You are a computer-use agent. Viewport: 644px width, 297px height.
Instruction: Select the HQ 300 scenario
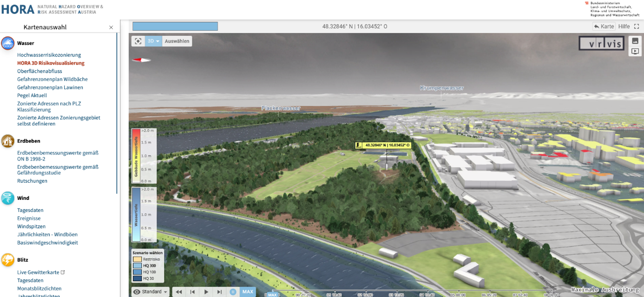click(145, 266)
